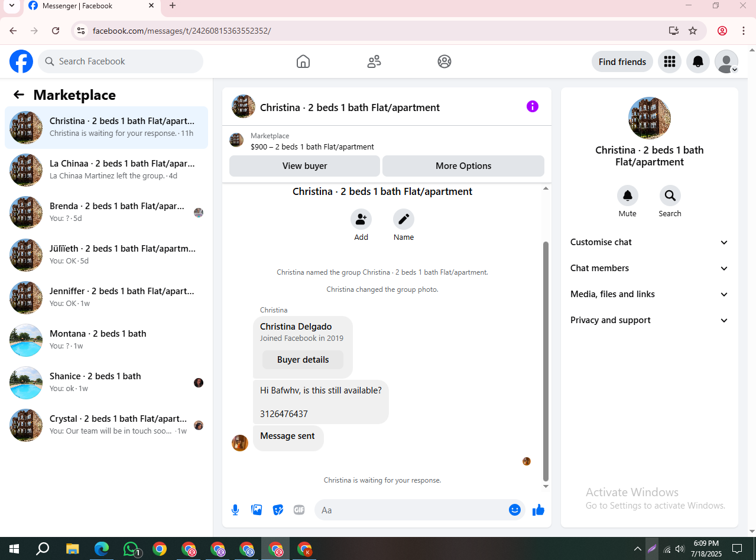Viewport: 756px width, 560px height.
Task: Open the Chrome profile icon
Action: pyautogui.click(x=722, y=31)
